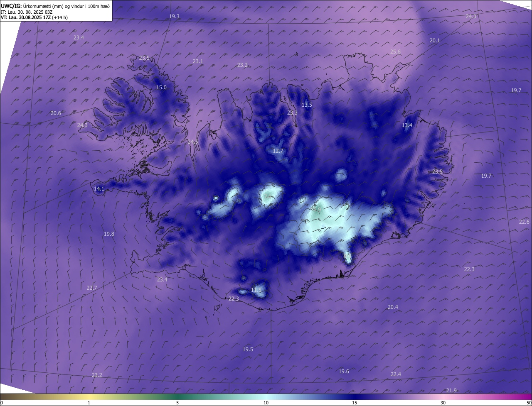
Task: Click the valid time line 'VT: Lau. 30.08.2025 17Z'
Action: pos(26,17)
